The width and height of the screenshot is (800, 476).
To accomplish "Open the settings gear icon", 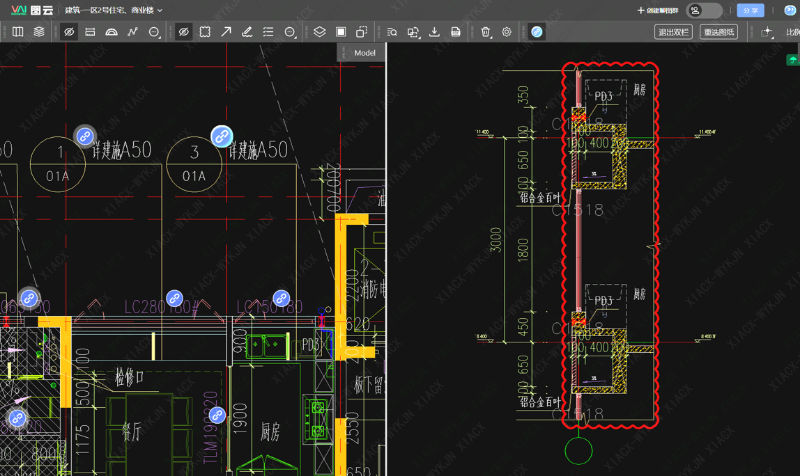I will (506, 32).
